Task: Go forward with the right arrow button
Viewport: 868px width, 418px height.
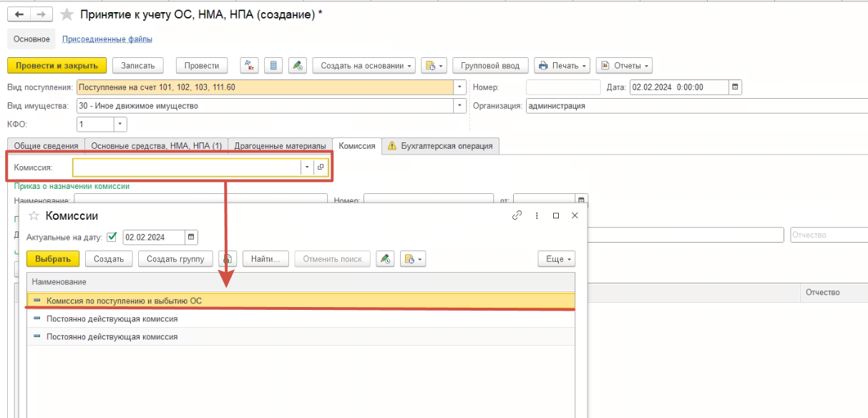Action: [x=42, y=15]
